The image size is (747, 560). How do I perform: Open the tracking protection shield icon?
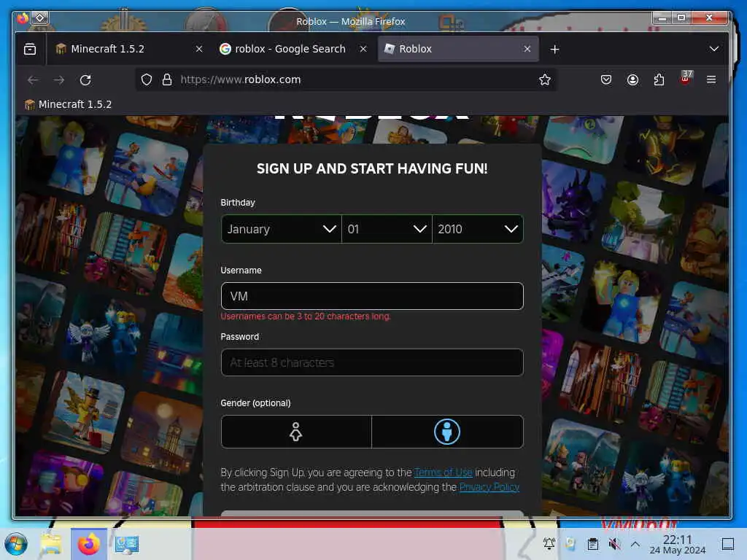point(147,79)
